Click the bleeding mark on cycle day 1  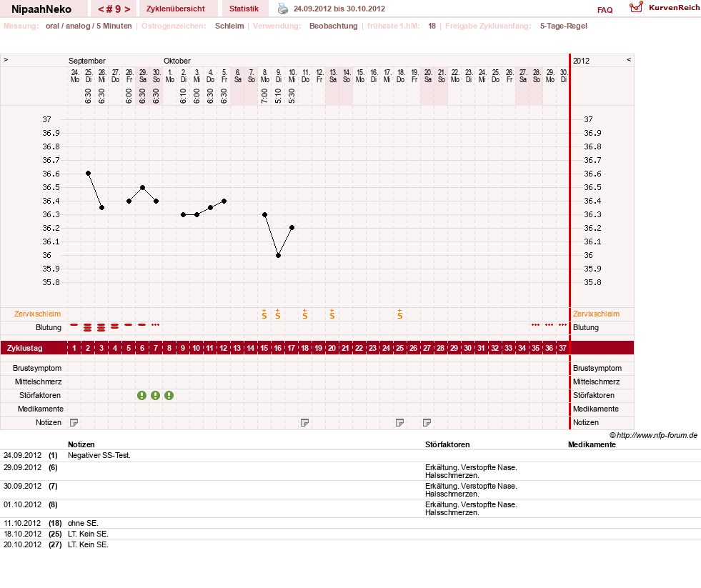click(74, 324)
